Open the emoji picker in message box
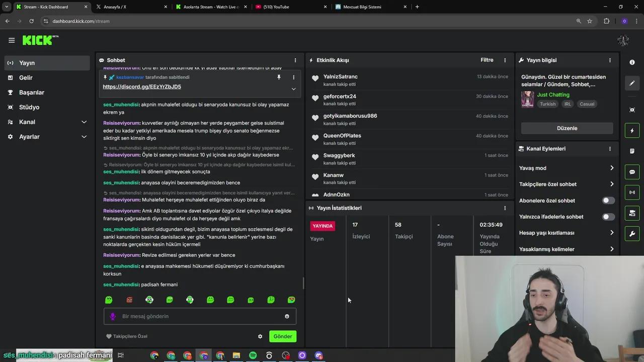Image resolution: width=644 pixels, height=362 pixels. tap(287, 316)
